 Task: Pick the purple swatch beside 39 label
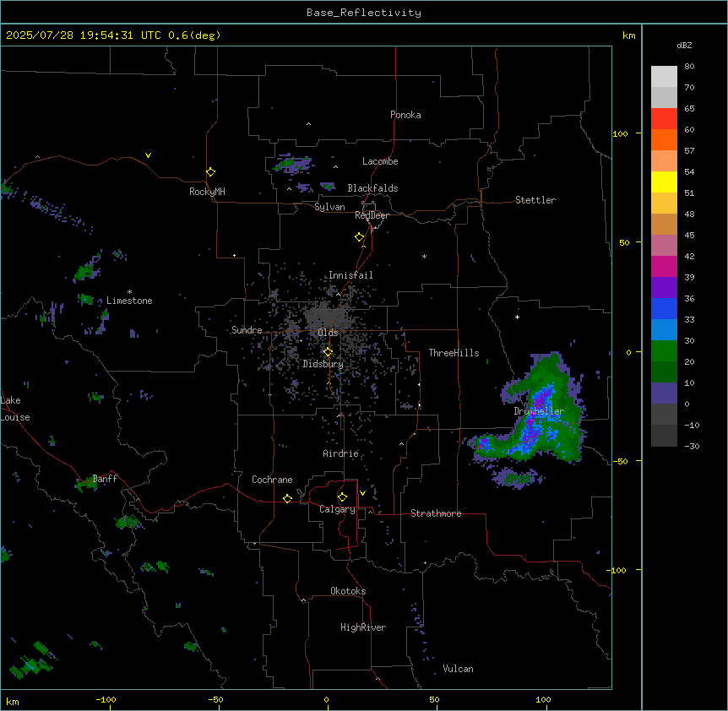pyautogui.click(x=664, y=287)
